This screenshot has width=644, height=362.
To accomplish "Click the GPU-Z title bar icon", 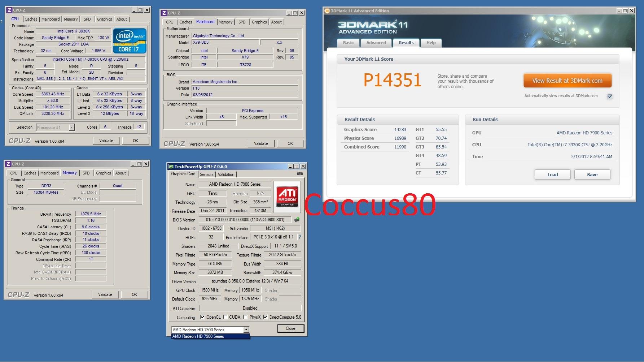I will point(171,167).
